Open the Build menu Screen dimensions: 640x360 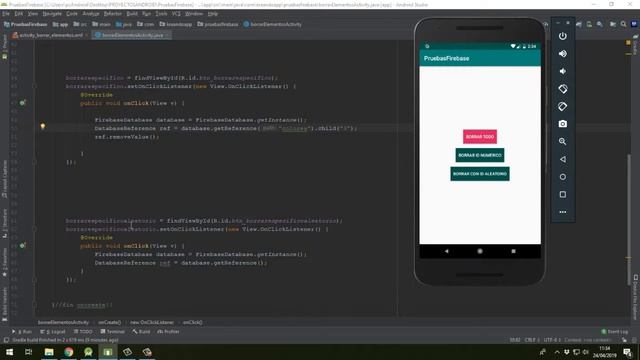[x=132, y=13]
